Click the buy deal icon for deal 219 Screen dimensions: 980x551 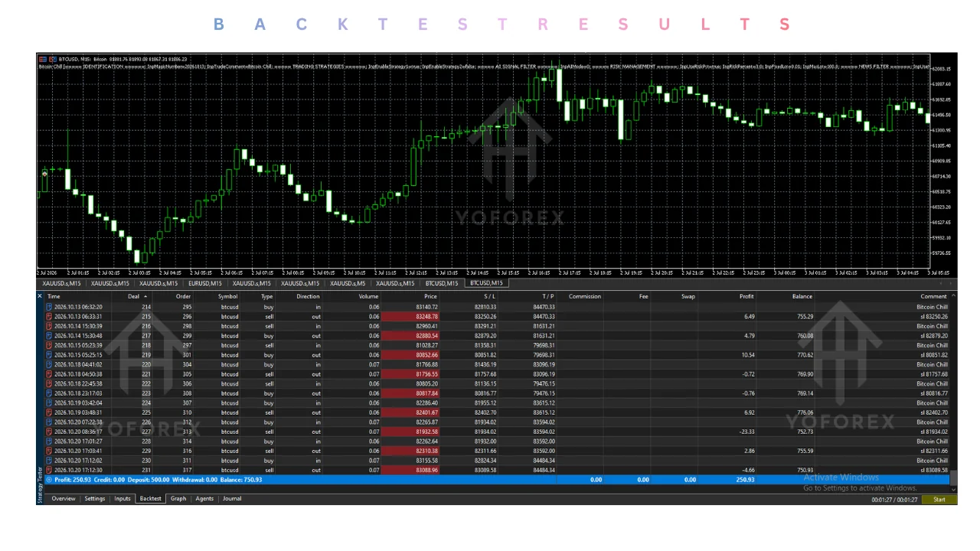pos(50,355)
